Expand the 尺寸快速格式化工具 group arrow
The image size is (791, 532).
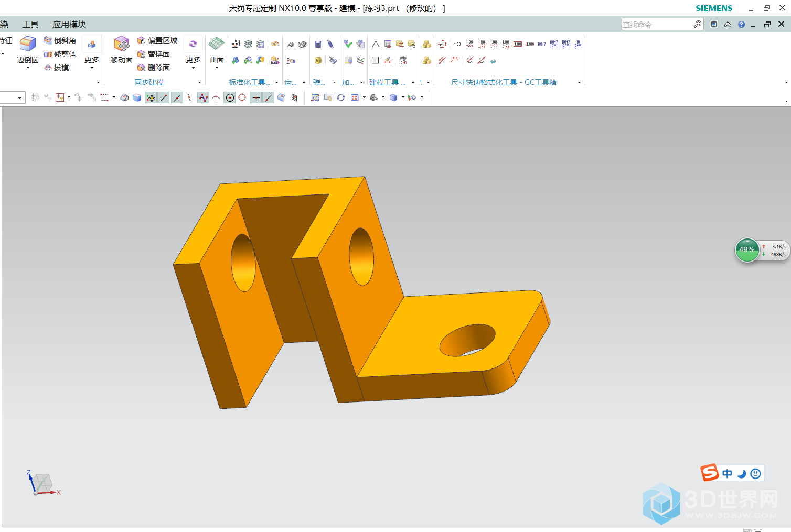[x=579, y=82]
